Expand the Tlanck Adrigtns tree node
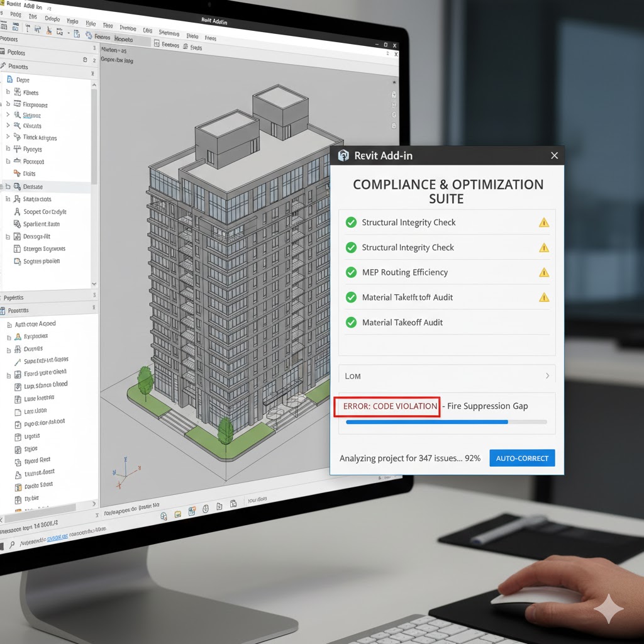The height and width of the screenshot is (644, 644). [8, 136]
